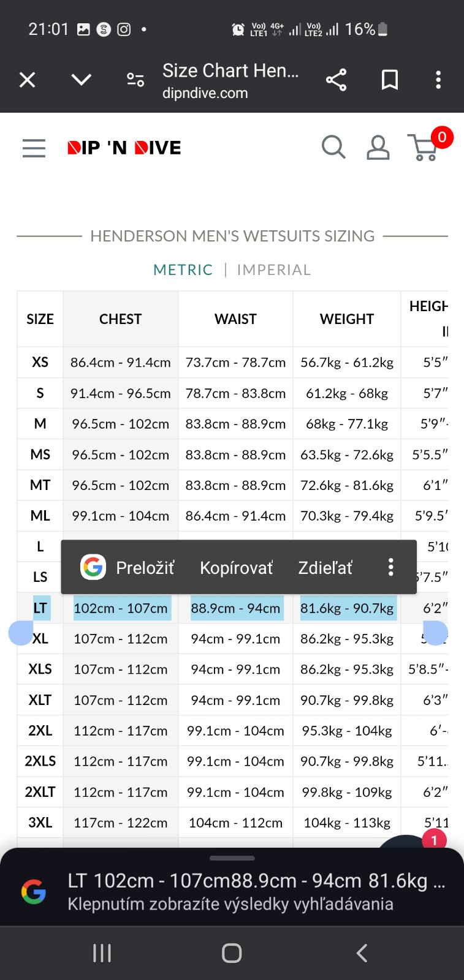Close the in-app browser tab
The image size is (464, 980).
[28, 80]
